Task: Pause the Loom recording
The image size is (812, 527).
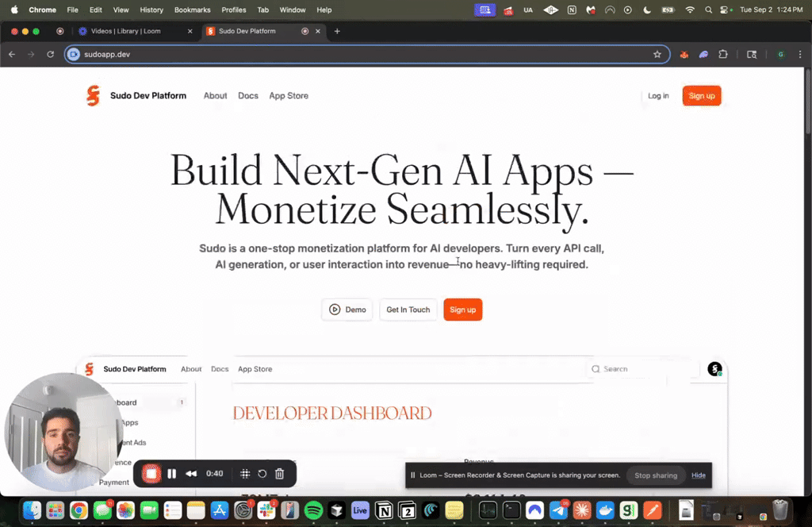Action: tap(171, 474)
